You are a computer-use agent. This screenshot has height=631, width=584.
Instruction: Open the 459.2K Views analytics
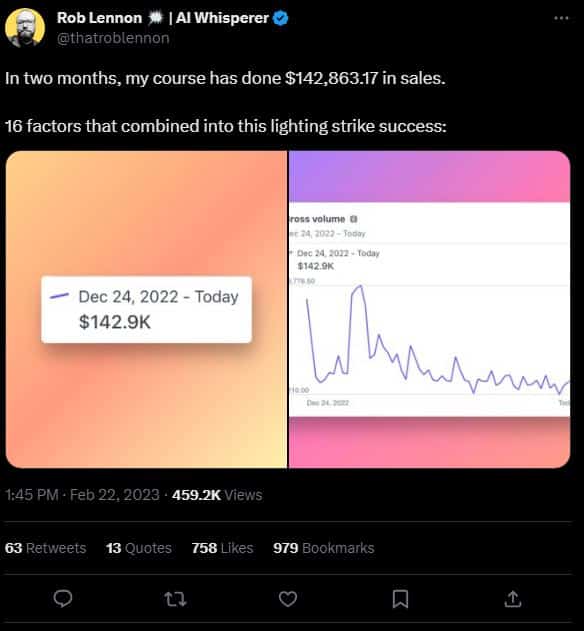tap(217, 495)
